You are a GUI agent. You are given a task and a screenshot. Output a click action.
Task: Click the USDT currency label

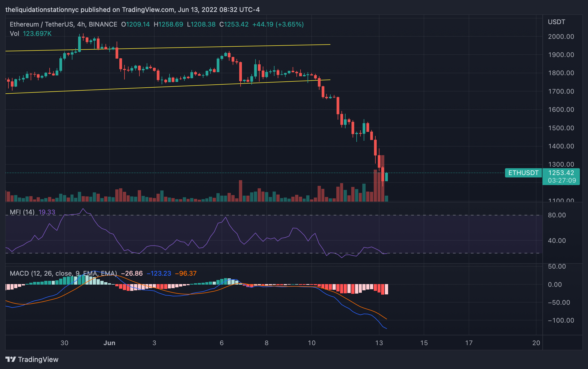556,22
